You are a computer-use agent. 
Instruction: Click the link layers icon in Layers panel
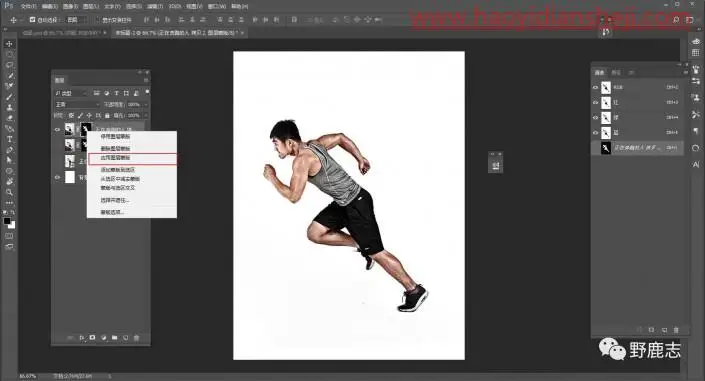[70, 337]
